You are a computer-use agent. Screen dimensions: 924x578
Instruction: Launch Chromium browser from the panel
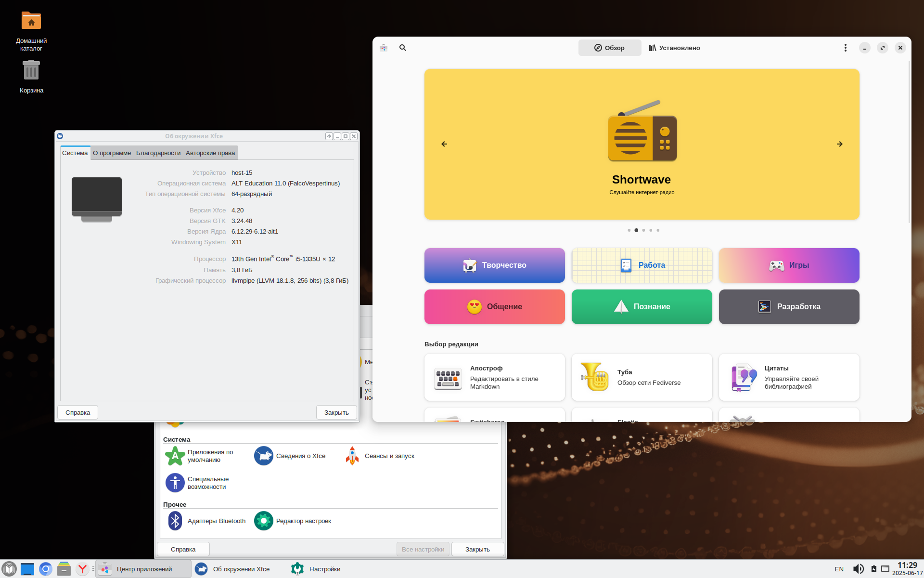click(x=46, y=569)
